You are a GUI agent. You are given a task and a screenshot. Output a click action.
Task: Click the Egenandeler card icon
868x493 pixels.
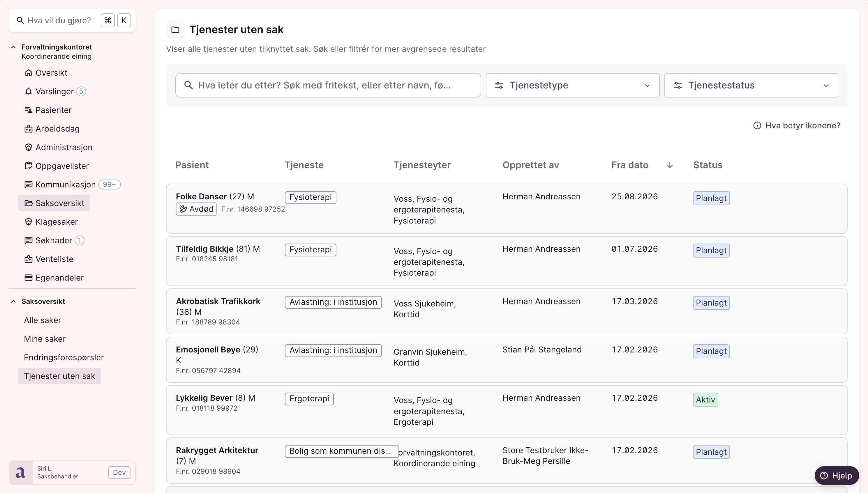pyautogui.click(x=29, y=278)
